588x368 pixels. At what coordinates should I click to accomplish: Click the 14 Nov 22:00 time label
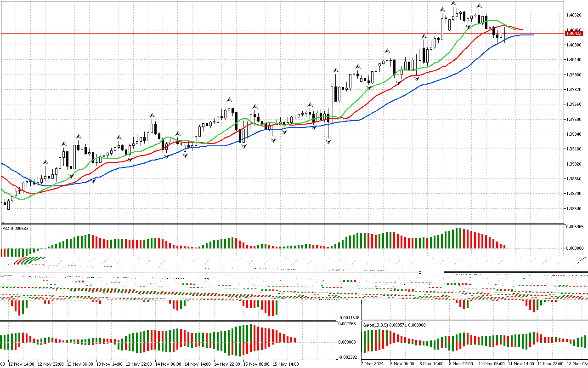pos(227,364)
